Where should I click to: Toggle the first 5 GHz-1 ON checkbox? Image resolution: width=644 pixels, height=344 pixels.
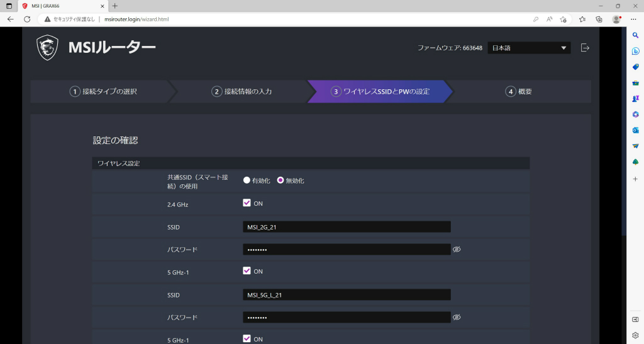click(x=247, y=270)
